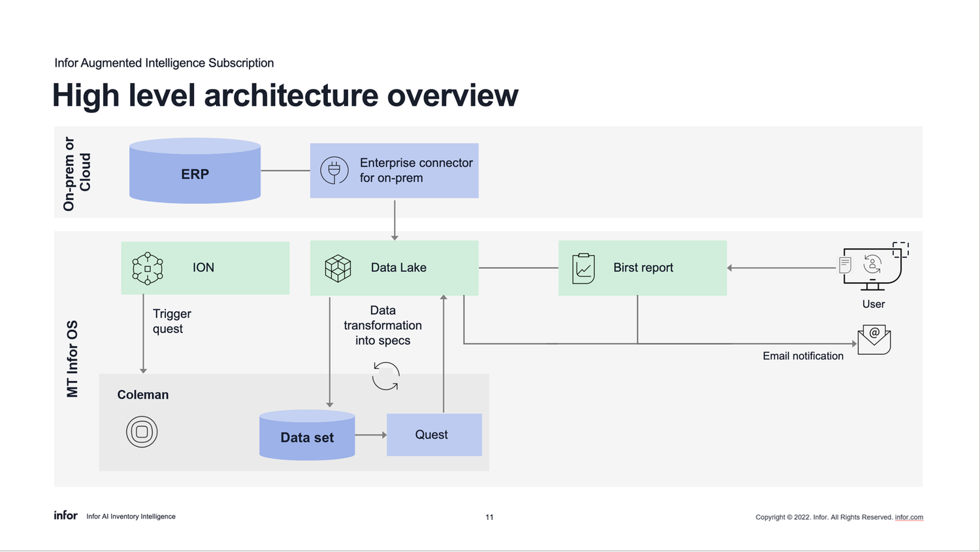
Task: Select the Infor AI Inventory Intelligence footer text
Action: click(x=130, y=516)
